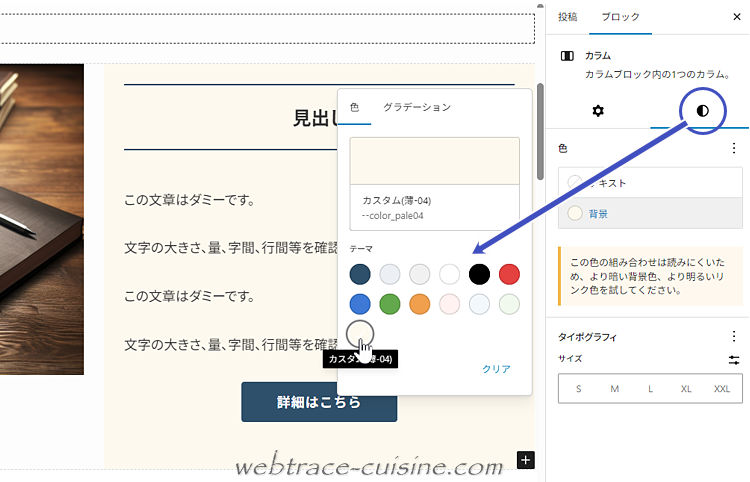Select the dark navy theme color
Image resolution: width=750 pixels, height=482 pixels.
[x=360, y=274]
